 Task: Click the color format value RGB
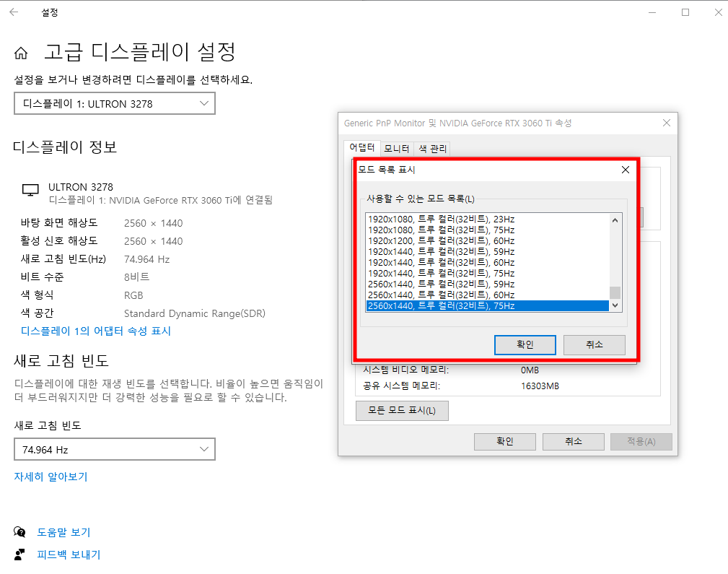133,295
